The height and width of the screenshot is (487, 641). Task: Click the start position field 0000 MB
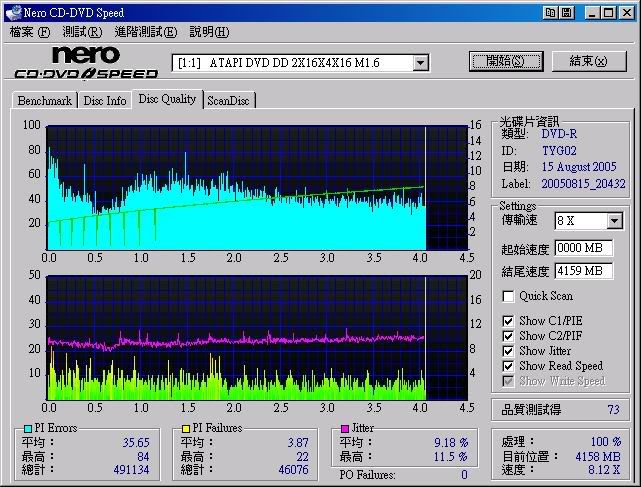point(583,248)
